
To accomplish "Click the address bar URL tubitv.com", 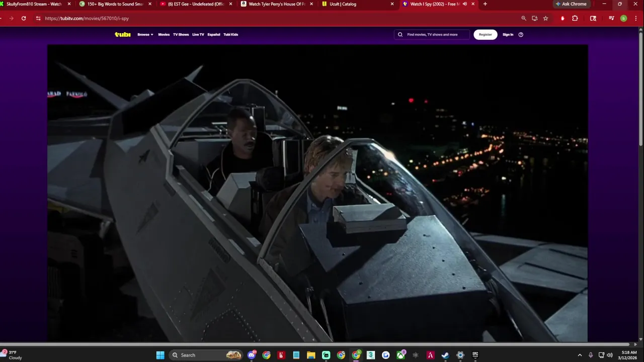I will click(x=87, y=19).
